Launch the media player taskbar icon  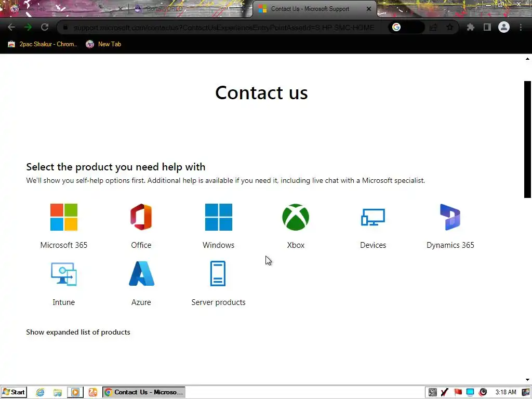tap(75, 392)
